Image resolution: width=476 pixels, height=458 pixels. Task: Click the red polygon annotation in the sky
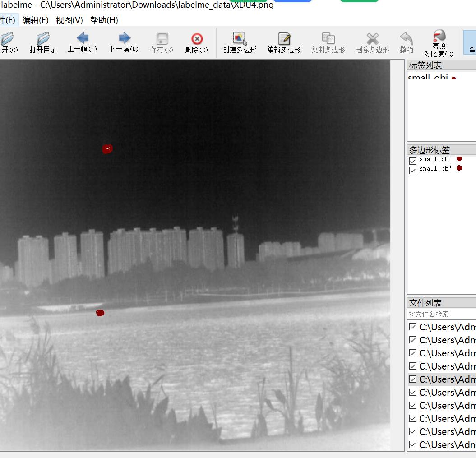(107, 149)
